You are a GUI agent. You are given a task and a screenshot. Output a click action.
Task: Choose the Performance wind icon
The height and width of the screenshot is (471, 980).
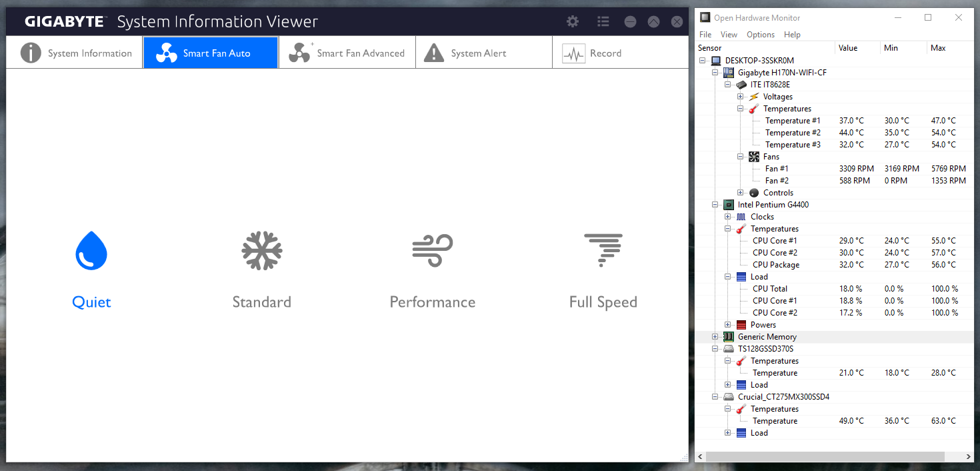pos(433,251)
